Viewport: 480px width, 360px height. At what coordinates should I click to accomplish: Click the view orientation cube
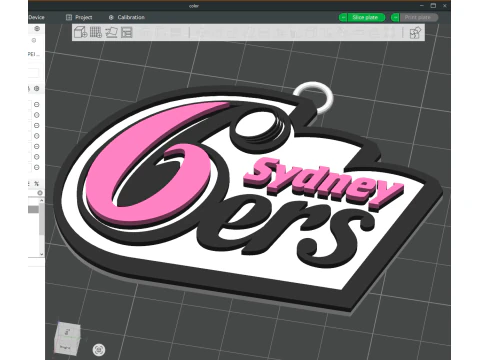[x=67, y=338]
